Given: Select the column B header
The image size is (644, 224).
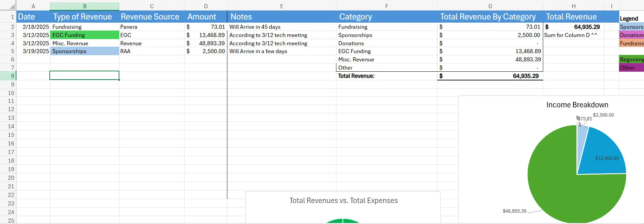Looking at the screenshot, I should [85, 6].
